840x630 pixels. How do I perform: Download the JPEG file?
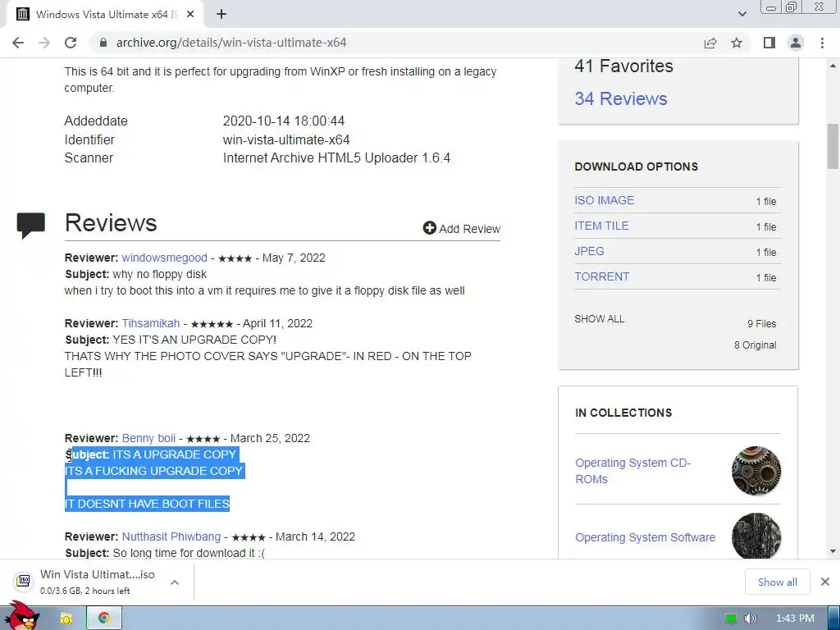click(589, 251)
